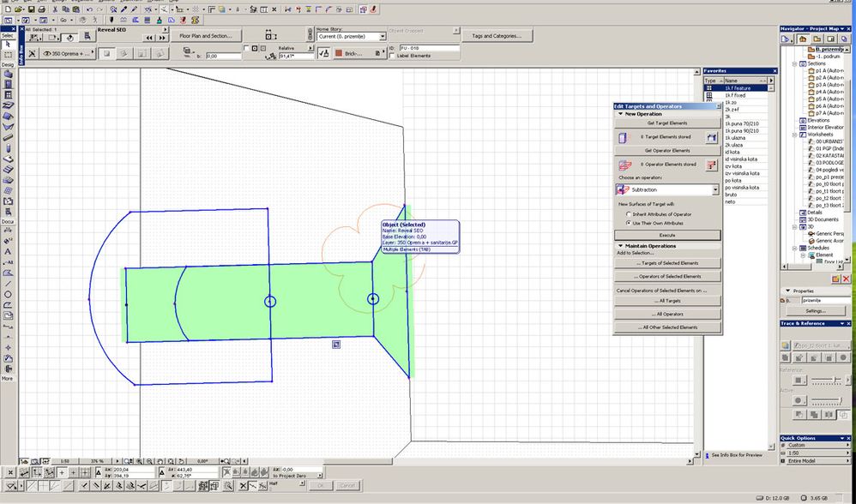Open the Subtraction operation dropdown
This screenshot has height=504, width=856.
pyautogui.click(x=715, y=189)
